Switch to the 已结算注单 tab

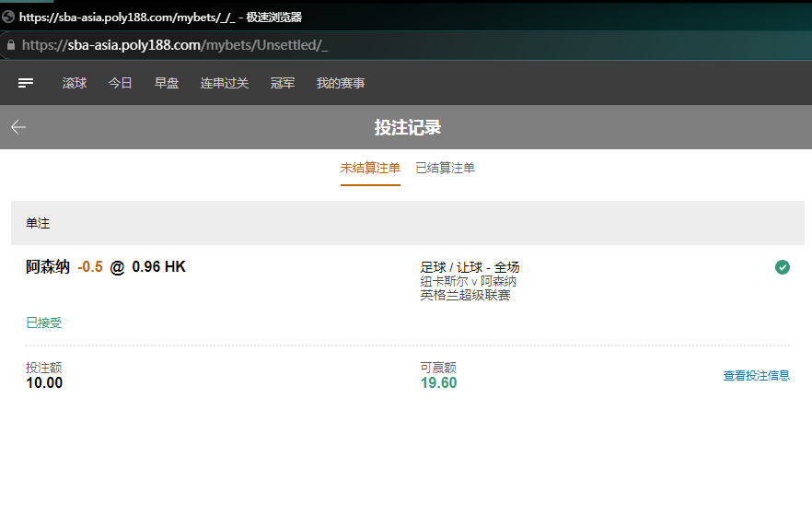445,168
